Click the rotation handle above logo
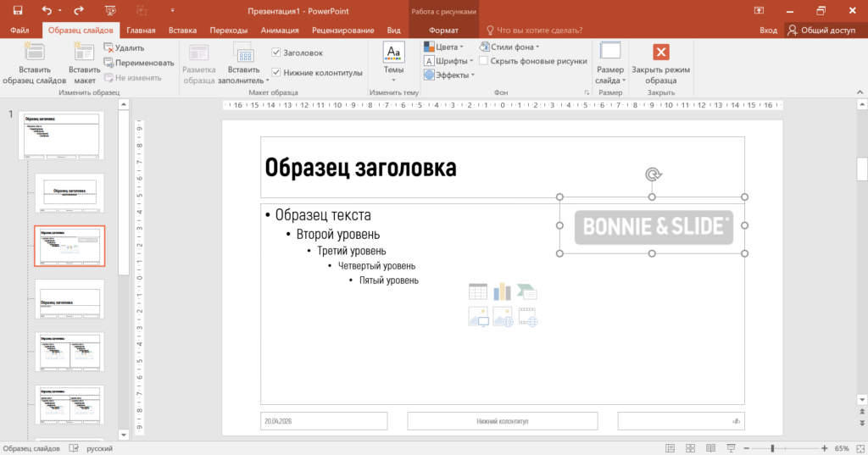868x455 pixels. 653,175
